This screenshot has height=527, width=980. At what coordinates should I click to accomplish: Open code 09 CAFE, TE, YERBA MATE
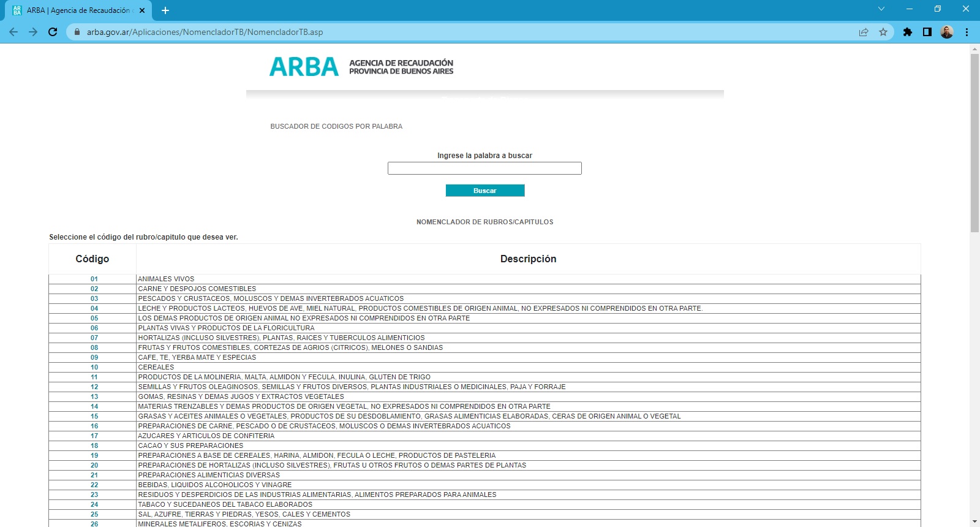click(94, 357)
